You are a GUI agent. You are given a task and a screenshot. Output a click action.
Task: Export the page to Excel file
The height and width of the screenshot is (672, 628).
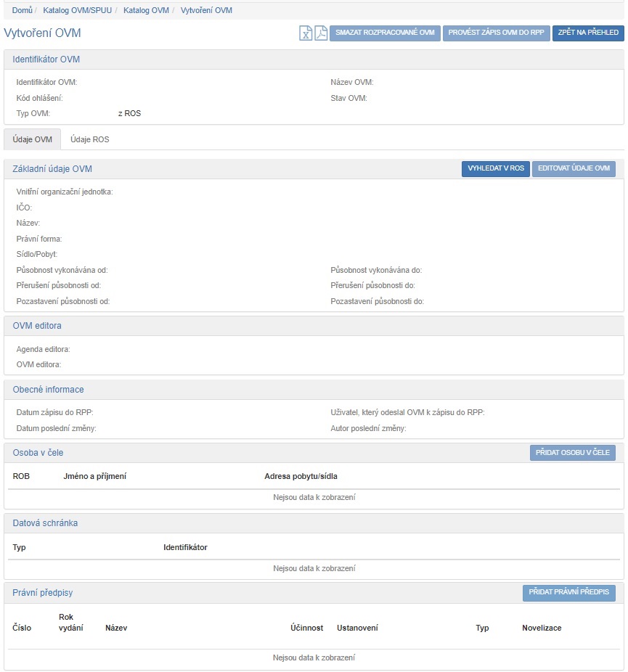[x=306, y=33]
